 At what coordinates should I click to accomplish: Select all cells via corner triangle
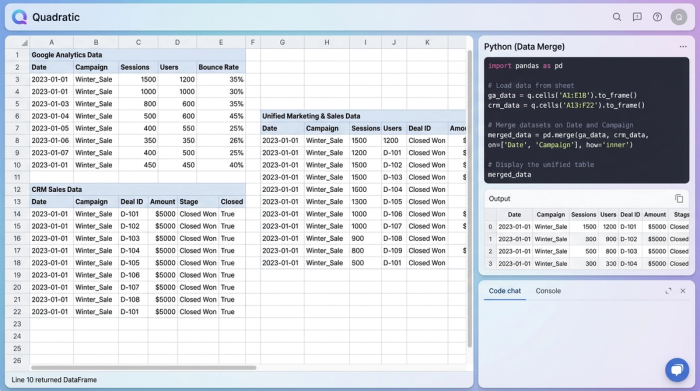24,43
